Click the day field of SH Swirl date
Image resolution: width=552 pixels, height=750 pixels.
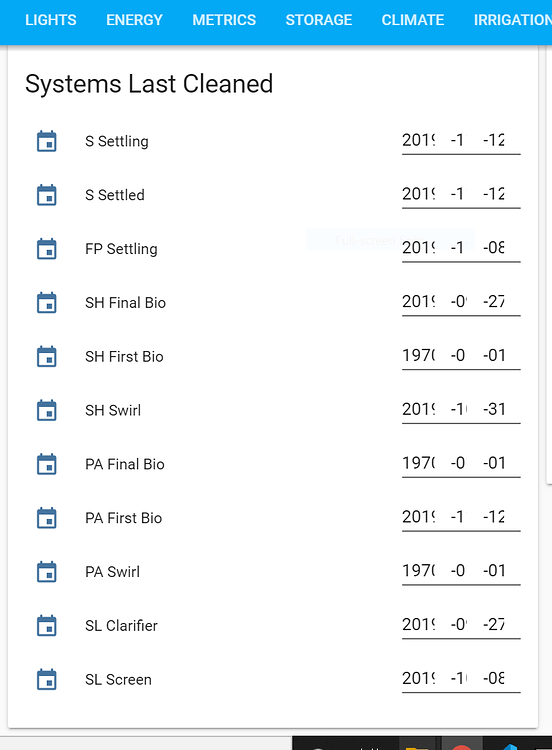(494, 409)
